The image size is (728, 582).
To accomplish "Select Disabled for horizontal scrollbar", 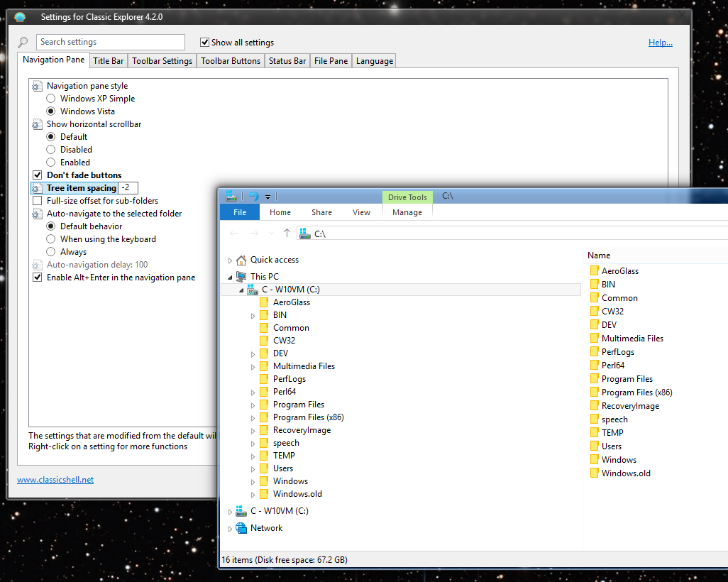I will 51,150.
